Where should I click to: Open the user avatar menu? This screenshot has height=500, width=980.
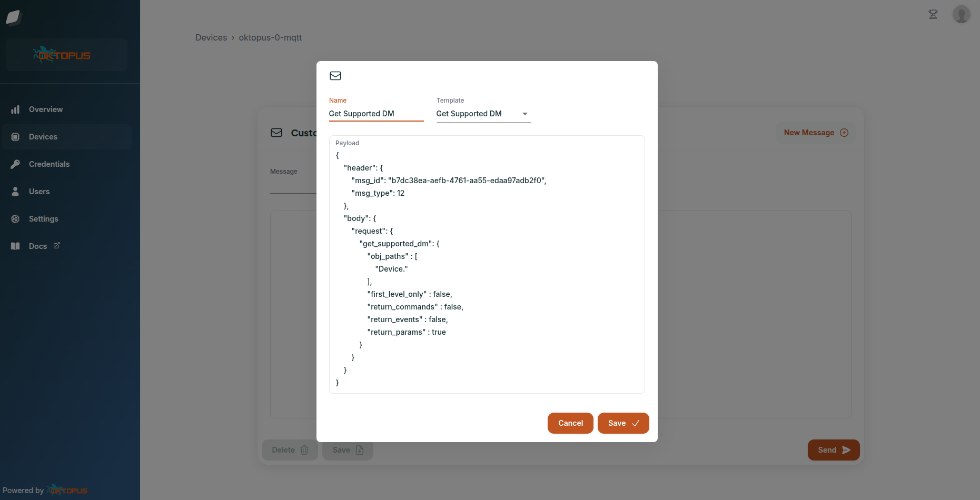click(x=962, y=14)
